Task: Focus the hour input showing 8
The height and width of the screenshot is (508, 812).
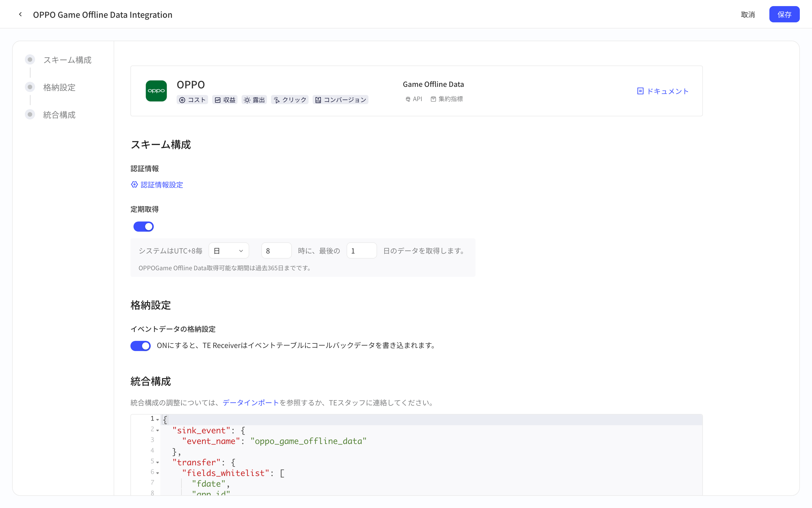Action: pyautogui.click(x=277, y=251)
